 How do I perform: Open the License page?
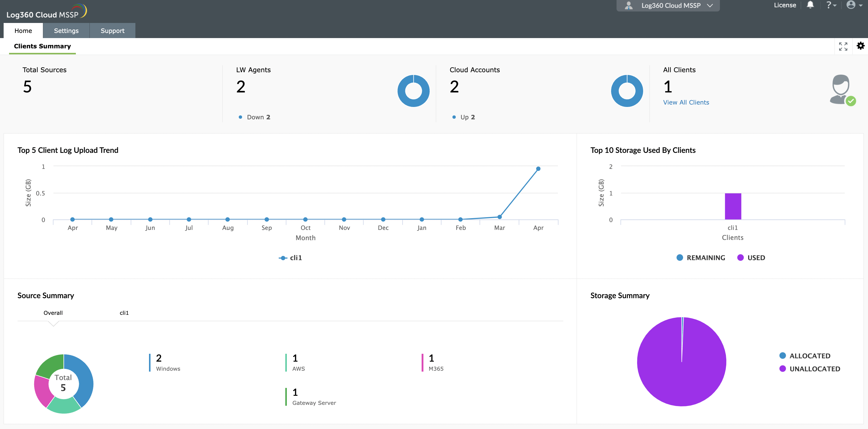pos(785,5)
